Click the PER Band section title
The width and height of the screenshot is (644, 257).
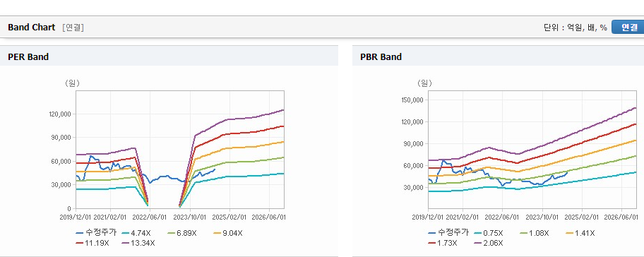[x=28, y=57]
